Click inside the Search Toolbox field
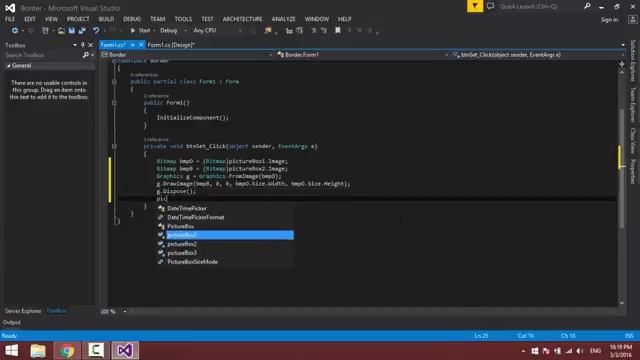Viewport: 640px width, 360px height. tap(43, 55)
